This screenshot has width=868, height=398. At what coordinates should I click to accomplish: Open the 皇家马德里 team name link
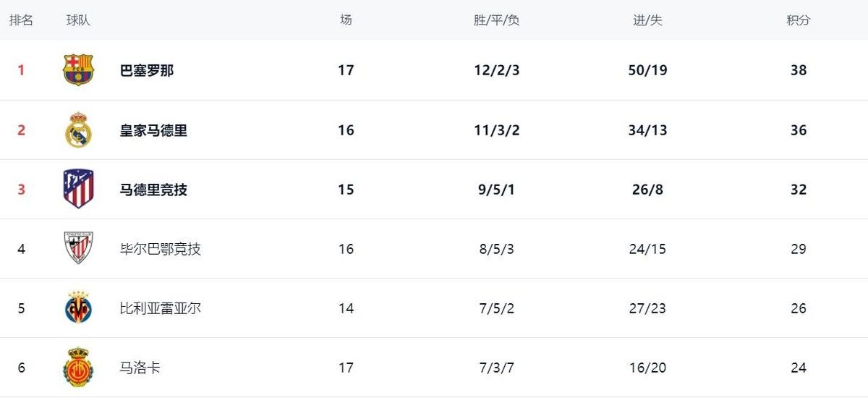pos(153,130)
